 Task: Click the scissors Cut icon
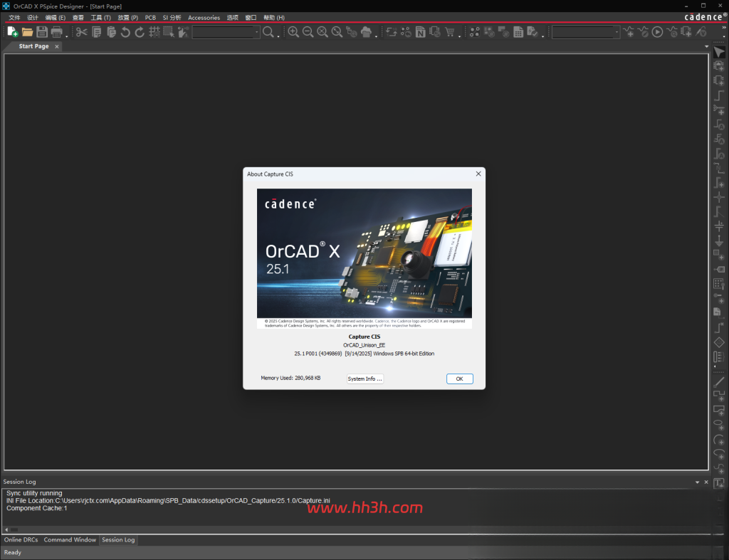coord(81,32)
